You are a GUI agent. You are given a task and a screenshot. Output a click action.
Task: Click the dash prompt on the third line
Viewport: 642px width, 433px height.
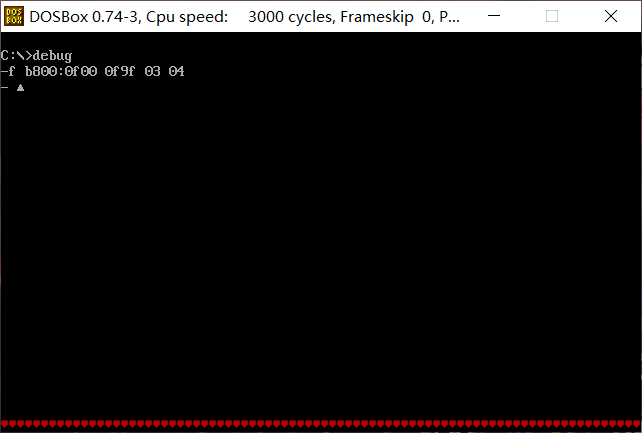(x=5, y=87)
